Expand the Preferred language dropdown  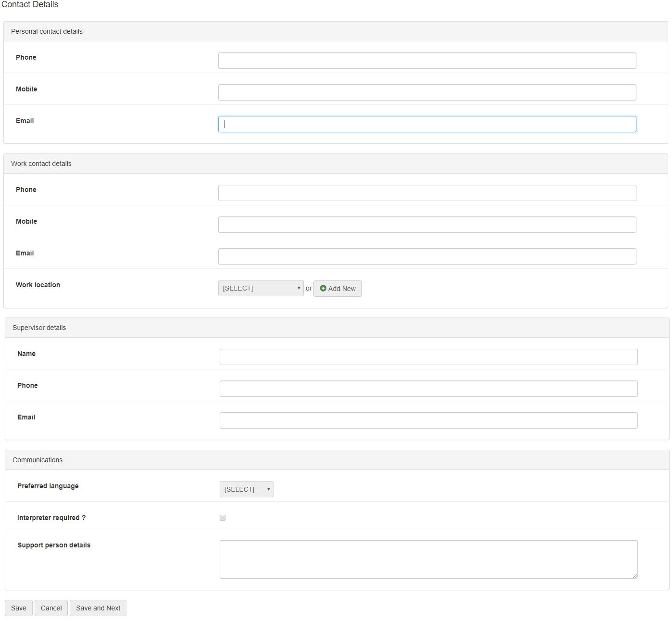246,489
